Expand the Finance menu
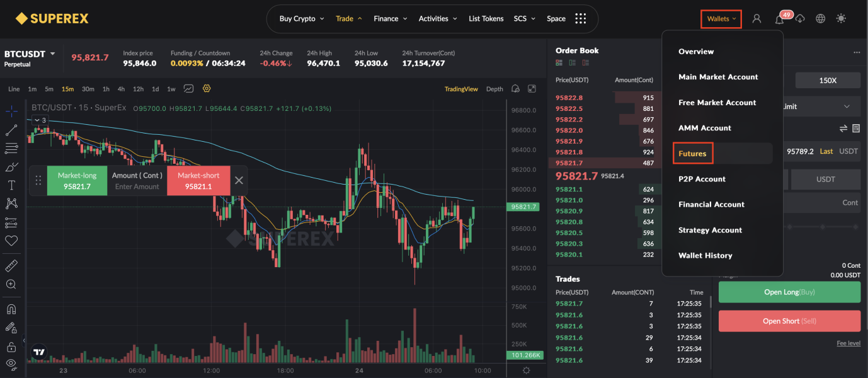 click(x=391, y=19)
